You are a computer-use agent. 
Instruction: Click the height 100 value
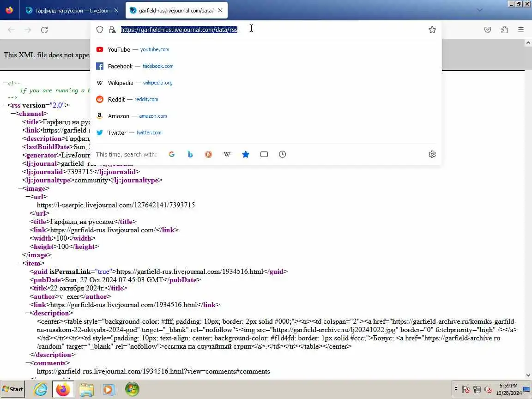pyautogui.click(x=63, y=247)
